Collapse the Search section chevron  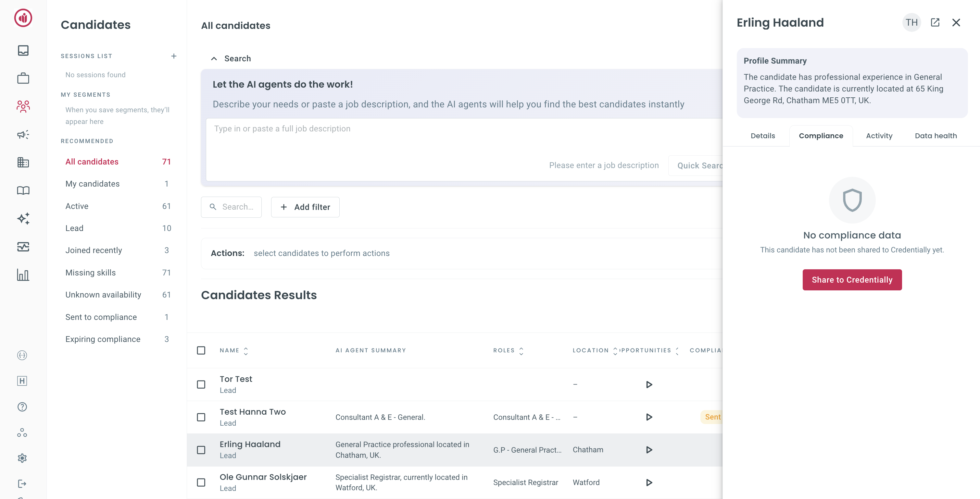[x=214, y=58]
